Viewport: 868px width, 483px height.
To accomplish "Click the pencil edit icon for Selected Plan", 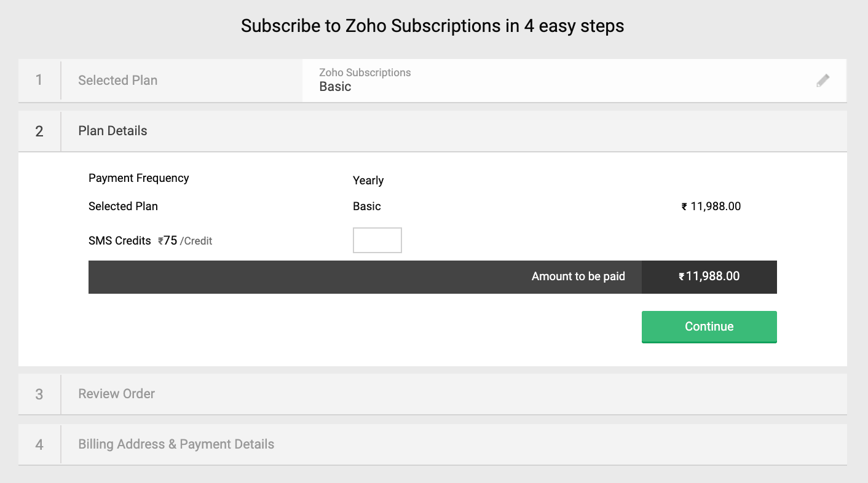I will [823, 80].
